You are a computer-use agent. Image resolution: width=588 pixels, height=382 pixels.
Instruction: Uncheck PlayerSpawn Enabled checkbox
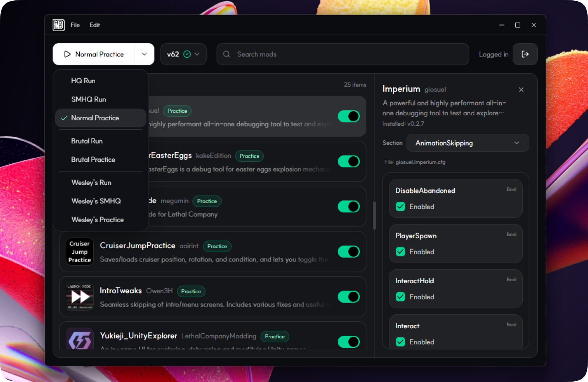point(401,252)
